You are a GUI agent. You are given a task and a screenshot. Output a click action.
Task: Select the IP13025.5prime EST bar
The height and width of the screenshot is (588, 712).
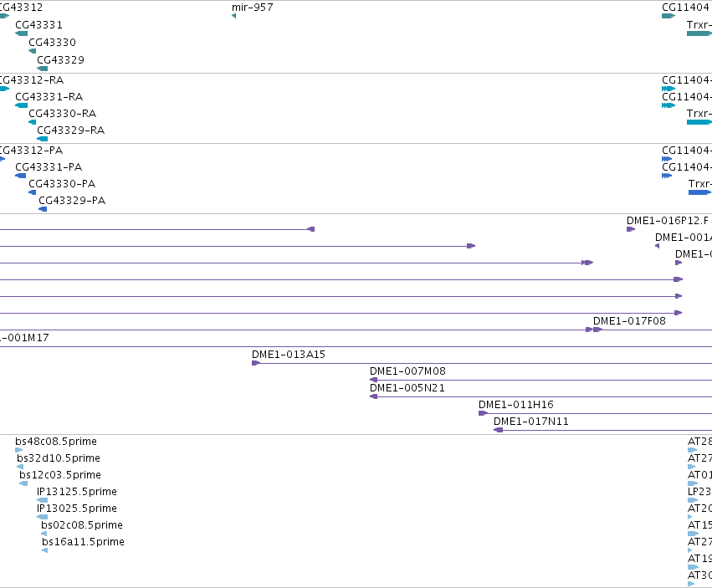point(42,517)
